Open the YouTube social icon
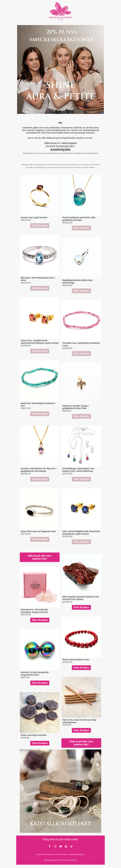The image size is (121, 868). pos(61,846)
